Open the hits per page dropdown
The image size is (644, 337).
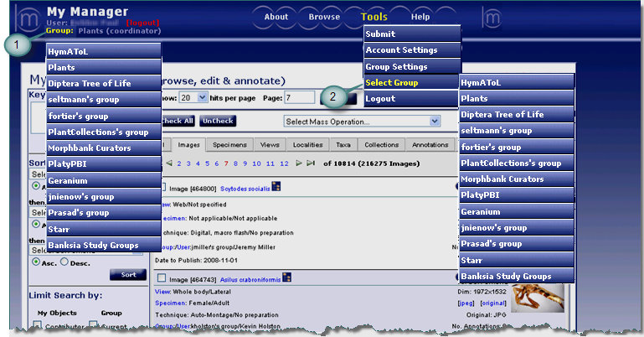coord(194,97)
